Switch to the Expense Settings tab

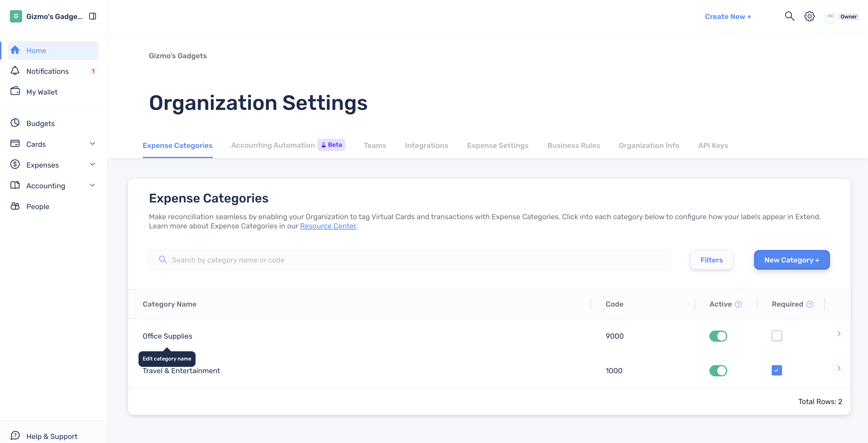pyautogui.click(x=498, y=146)
